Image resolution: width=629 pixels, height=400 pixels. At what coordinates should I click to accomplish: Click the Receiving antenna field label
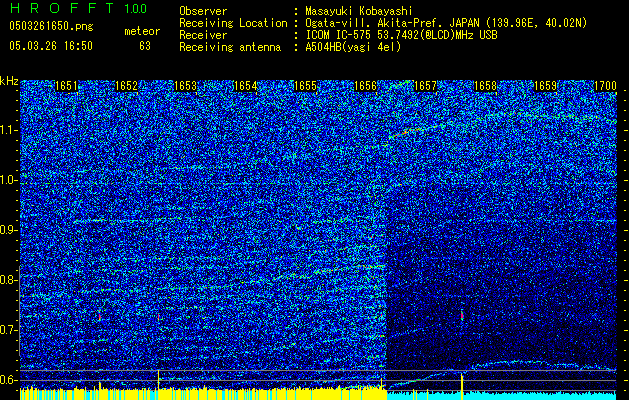(230, 47)
